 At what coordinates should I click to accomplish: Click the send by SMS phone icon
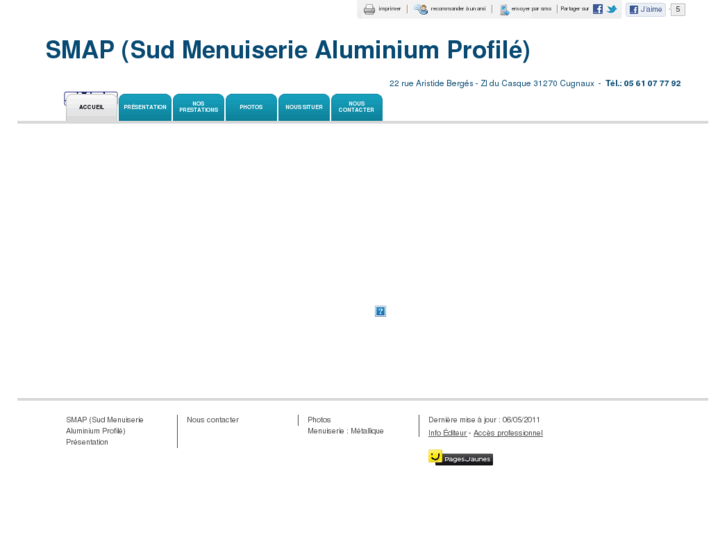pyautogui.click(x=504, y=9)
